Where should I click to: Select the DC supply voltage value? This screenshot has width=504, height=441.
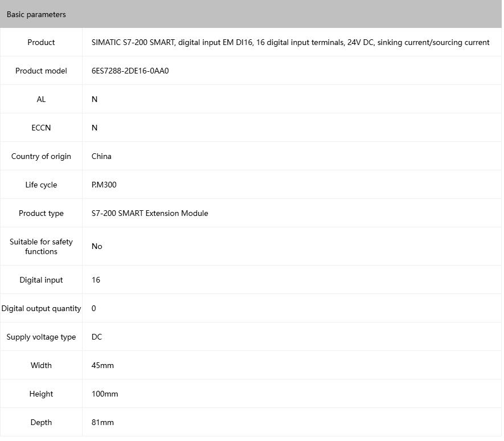pos(97,337)
